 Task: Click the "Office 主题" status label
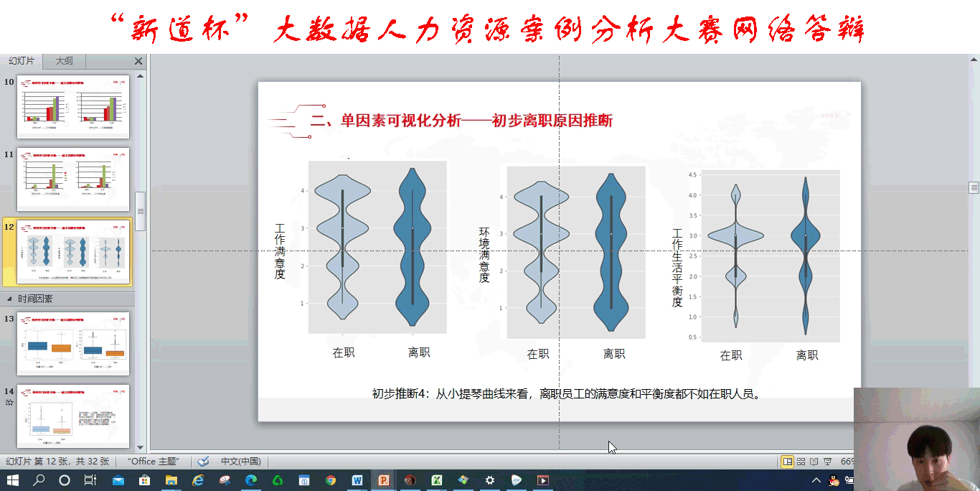(x=154, y=462)
